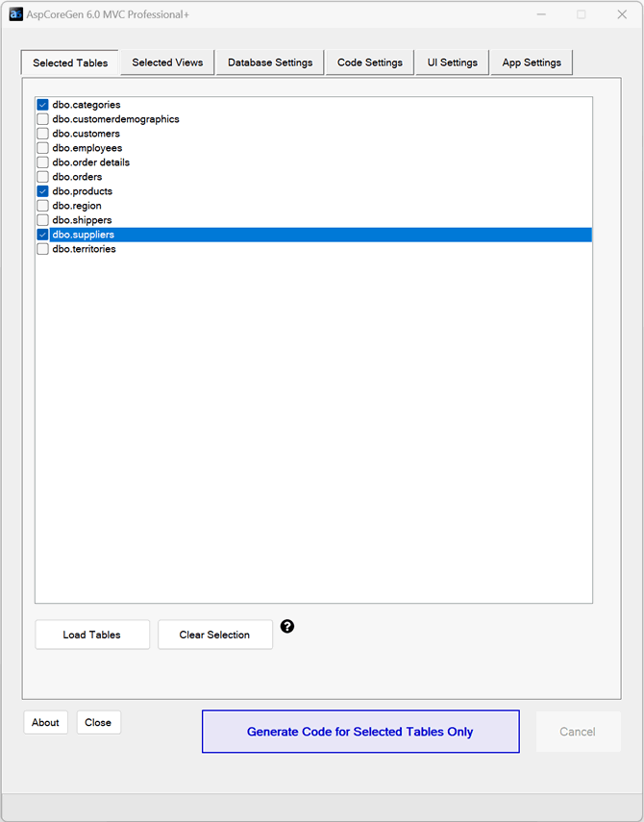Uncheck the dbo.suppliers checkbox
This screenshot has height=822, width=644.
43,235
